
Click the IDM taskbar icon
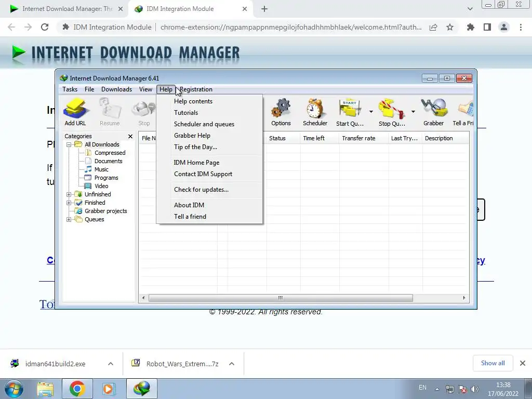pos(141,389)
